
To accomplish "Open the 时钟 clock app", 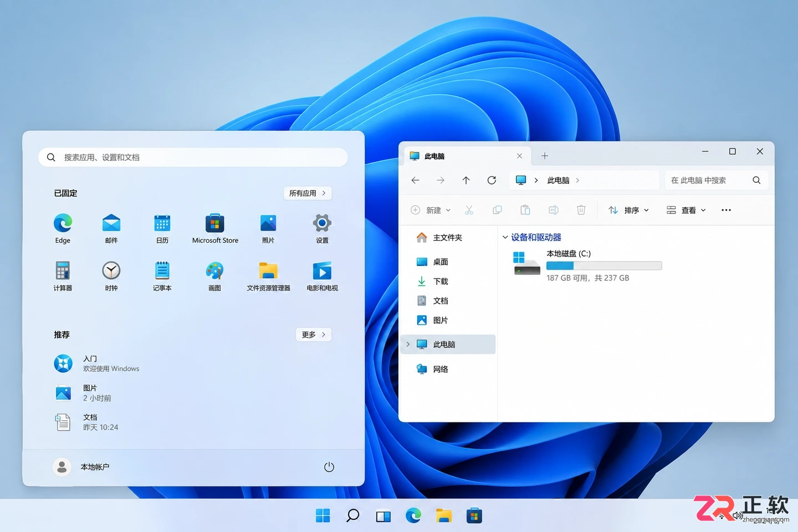I will tap(111, 276).
